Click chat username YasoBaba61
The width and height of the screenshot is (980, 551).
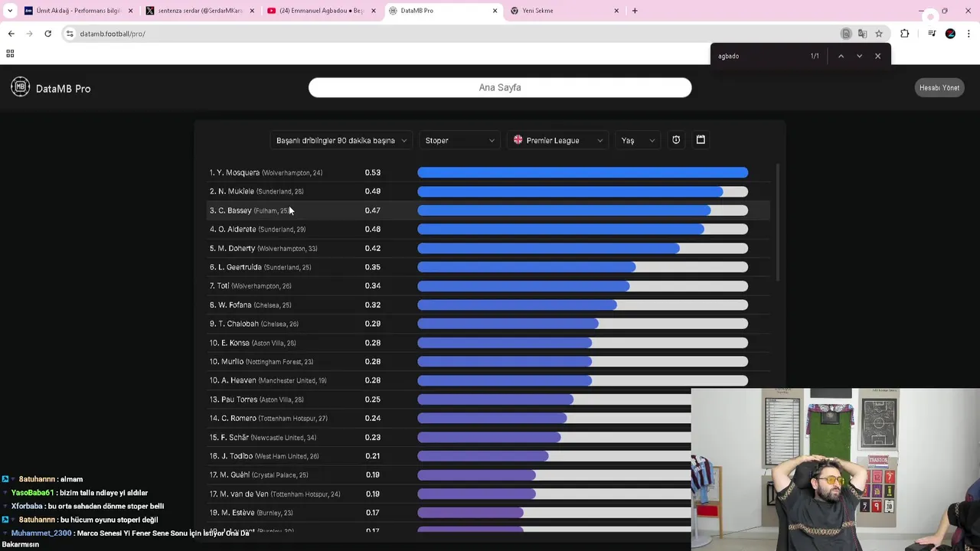[33, 493]
